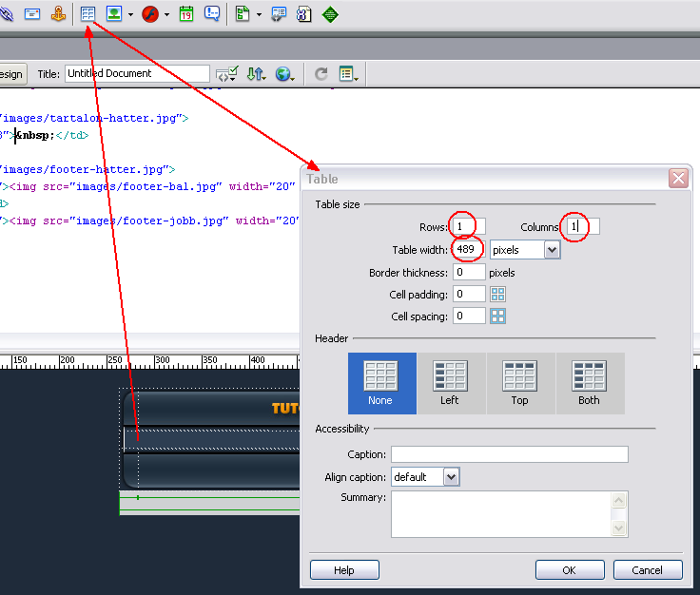Image resolution: width=700 pixels, height=595 pixels.
Task: Open the Preview in Browser globe menu
Action: coord(284,74)
